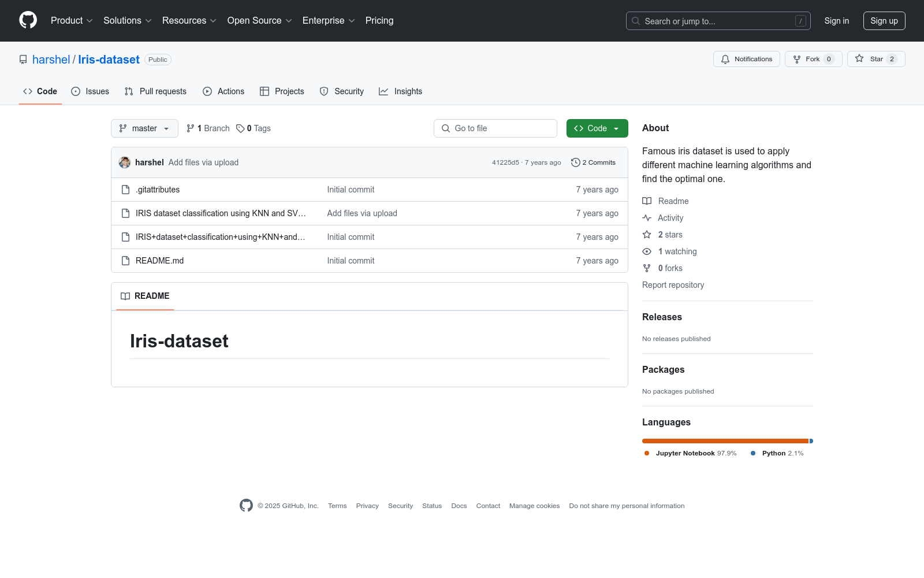Click the slash shortcut icon in search
924x578 pixels.
coord(800,21)
